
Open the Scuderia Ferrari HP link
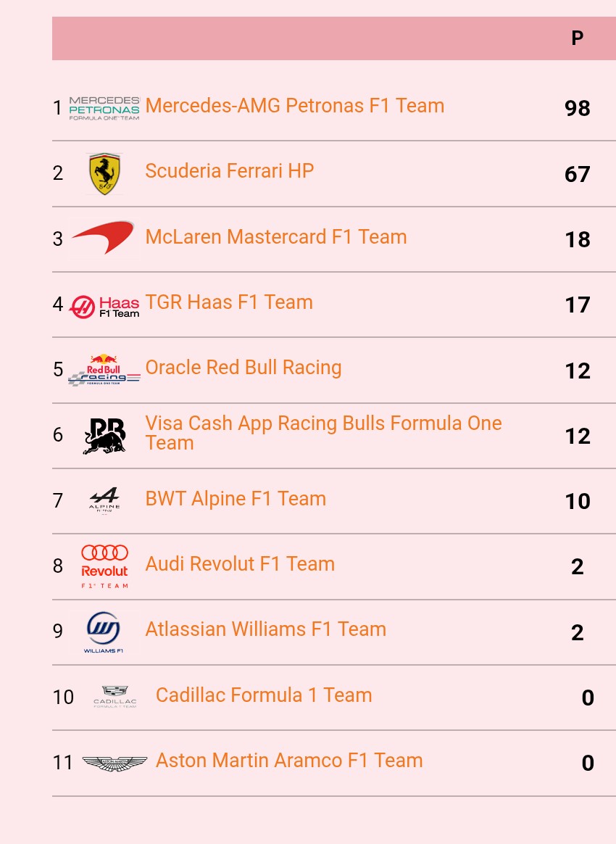point(229,171)
